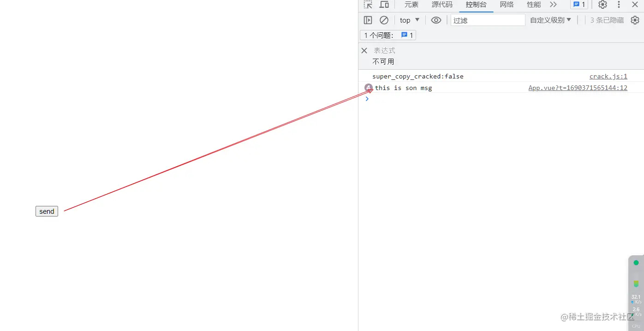The height and width of the screenshot is (331, 644).
Task: Open the DevTools three-dot menu
Action: (619, 5)
